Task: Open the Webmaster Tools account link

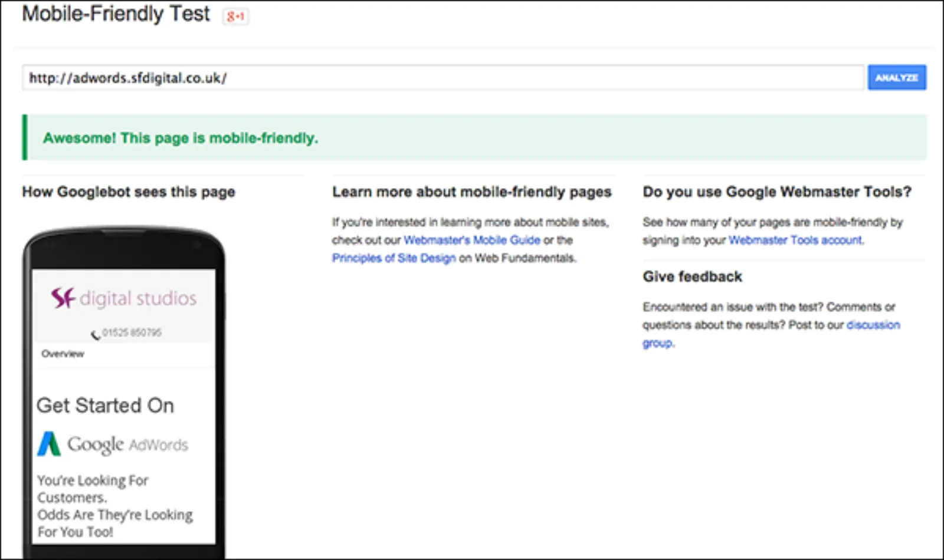Action: tap(795, 240)
